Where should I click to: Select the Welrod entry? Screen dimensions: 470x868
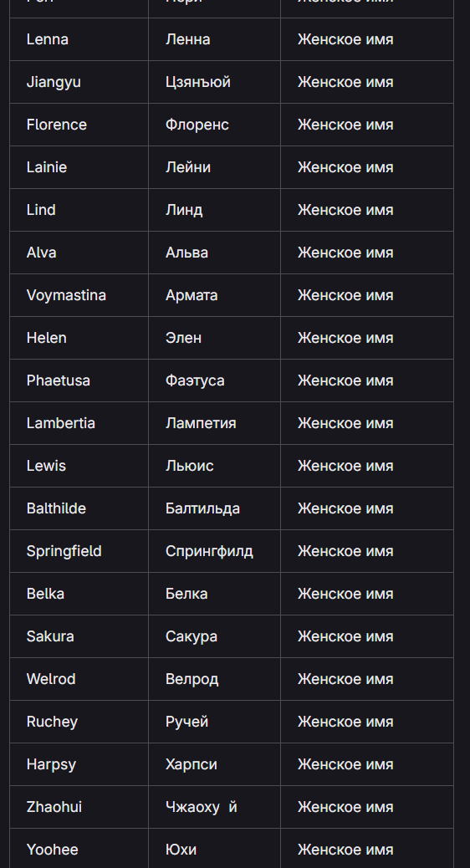point(79,679)
